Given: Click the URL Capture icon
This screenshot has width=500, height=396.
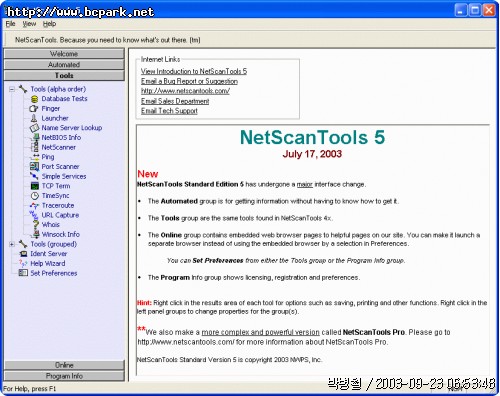Looking at the screenshot, I should pos(34,214).
